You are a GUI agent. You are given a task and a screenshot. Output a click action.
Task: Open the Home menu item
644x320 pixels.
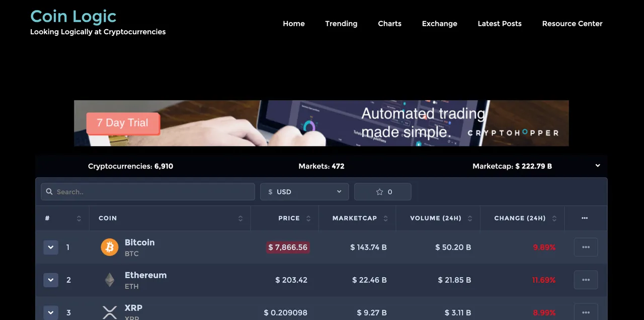point(294,24)
